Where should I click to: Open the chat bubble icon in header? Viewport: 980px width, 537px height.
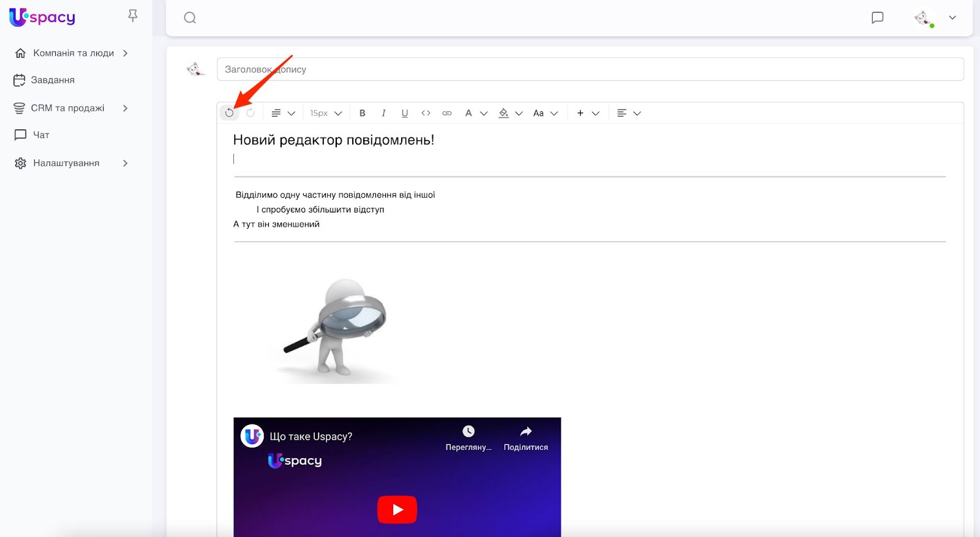tap(877, 18)
